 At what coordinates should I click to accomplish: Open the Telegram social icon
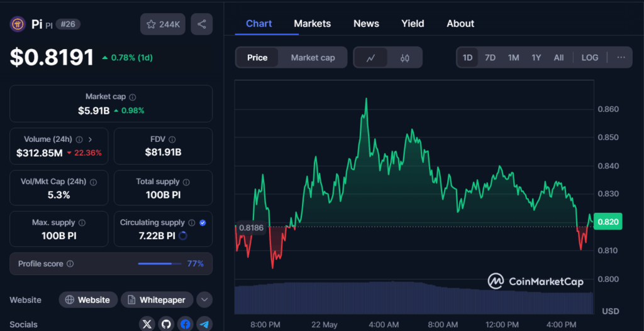pyautogui.click(x=204, y=325)
